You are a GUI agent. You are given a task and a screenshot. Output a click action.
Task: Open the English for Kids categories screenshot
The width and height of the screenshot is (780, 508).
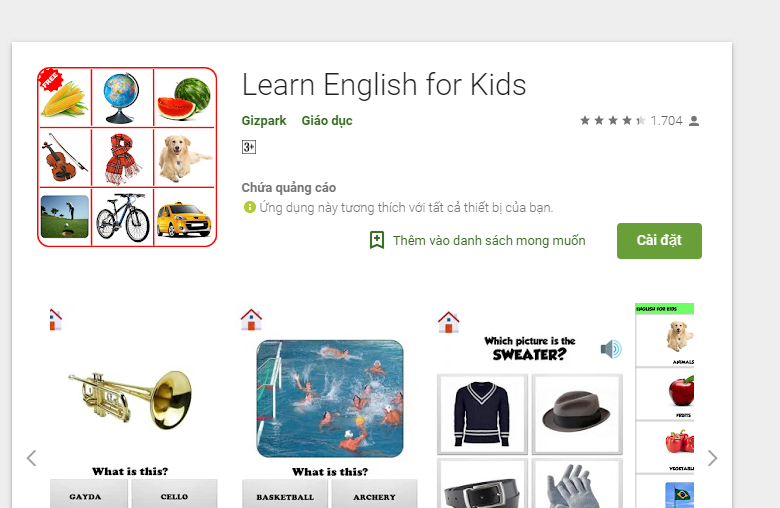click(665, 406)
